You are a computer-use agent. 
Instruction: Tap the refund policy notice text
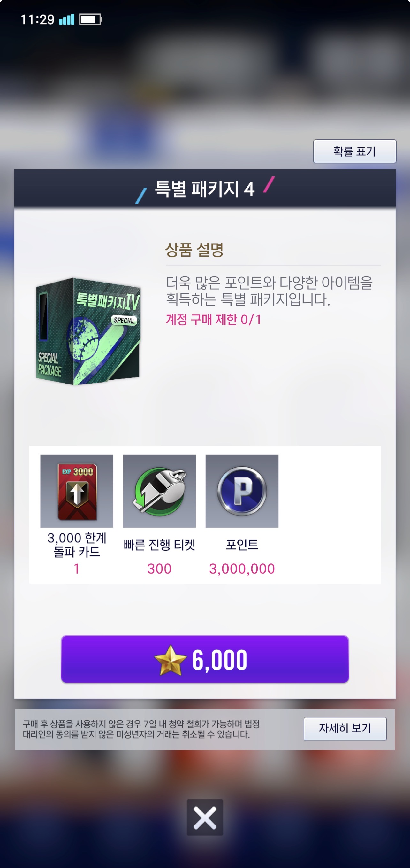tap(141, 729)
